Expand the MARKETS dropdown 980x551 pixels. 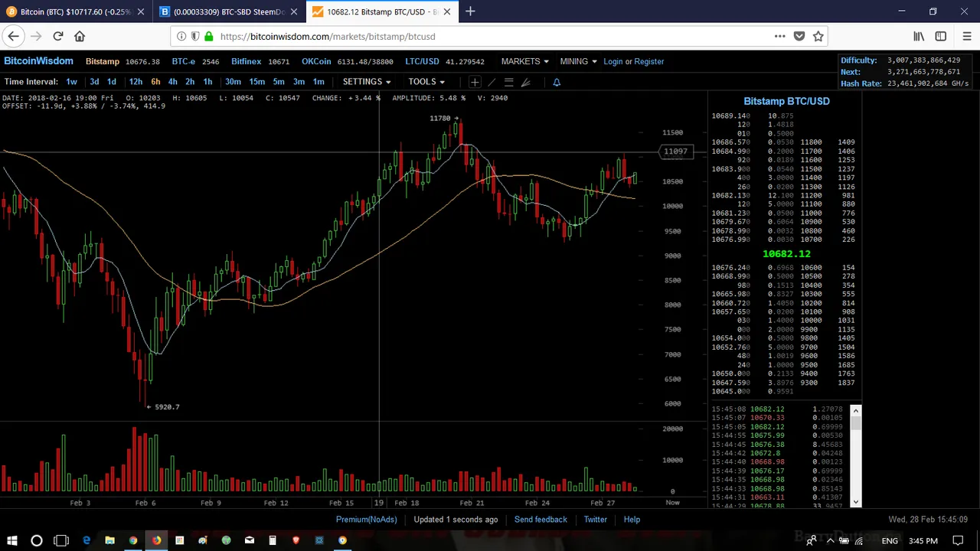tap(524, 61)
